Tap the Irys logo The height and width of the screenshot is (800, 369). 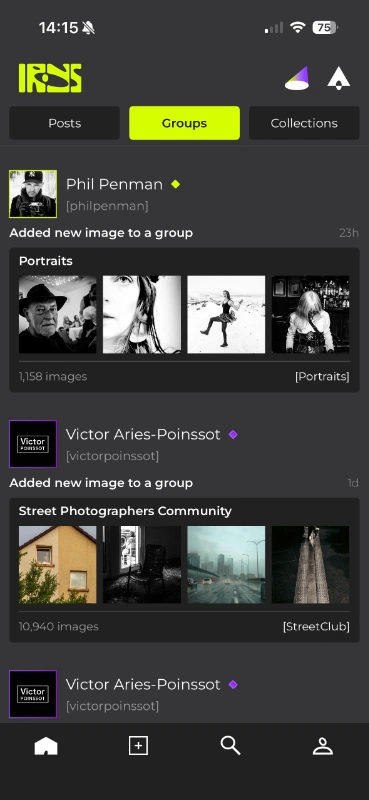click(50, 78)
